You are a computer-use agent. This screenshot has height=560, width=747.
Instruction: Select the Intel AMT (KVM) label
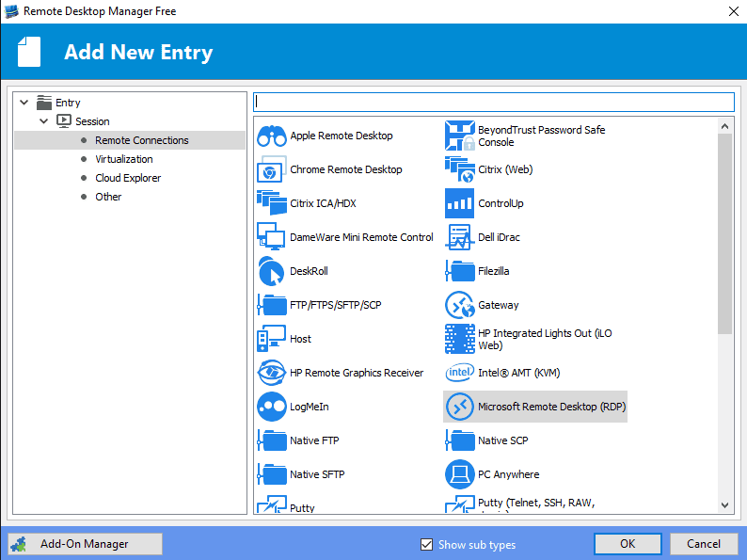(x=518, y=373)
